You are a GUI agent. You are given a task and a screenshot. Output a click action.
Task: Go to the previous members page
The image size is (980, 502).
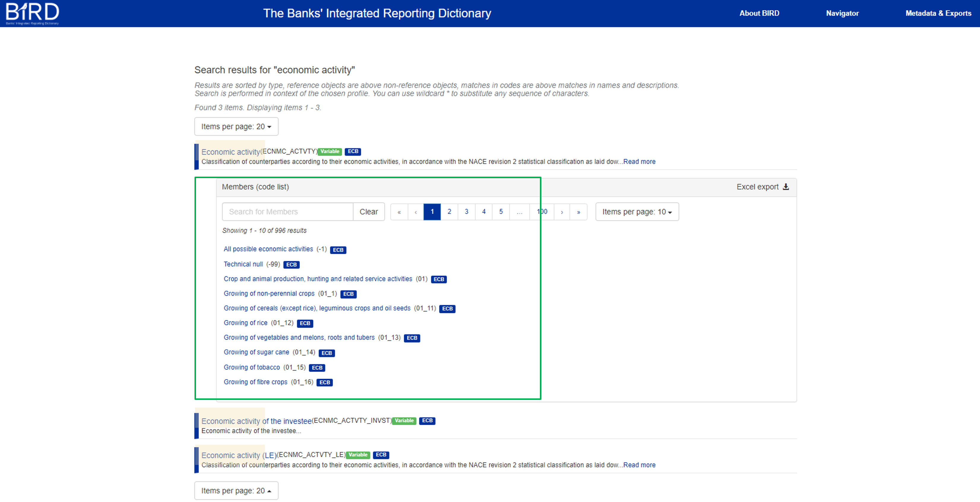point(416,212)
